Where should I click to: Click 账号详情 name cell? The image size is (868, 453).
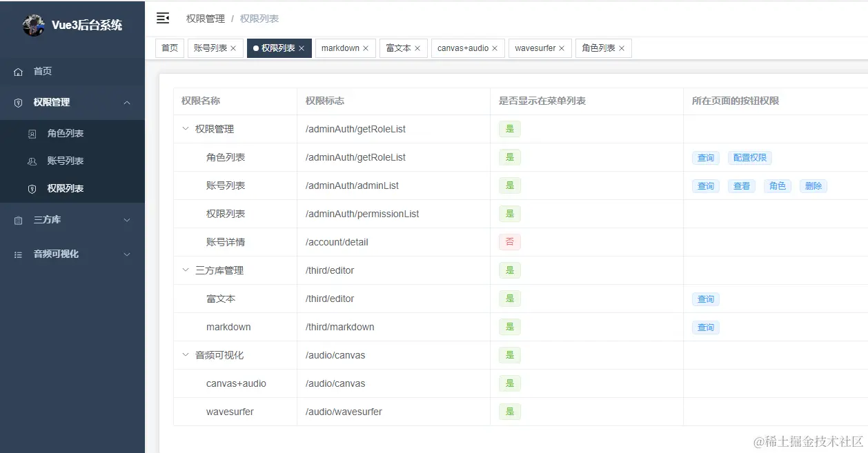[x=235, y=242]
